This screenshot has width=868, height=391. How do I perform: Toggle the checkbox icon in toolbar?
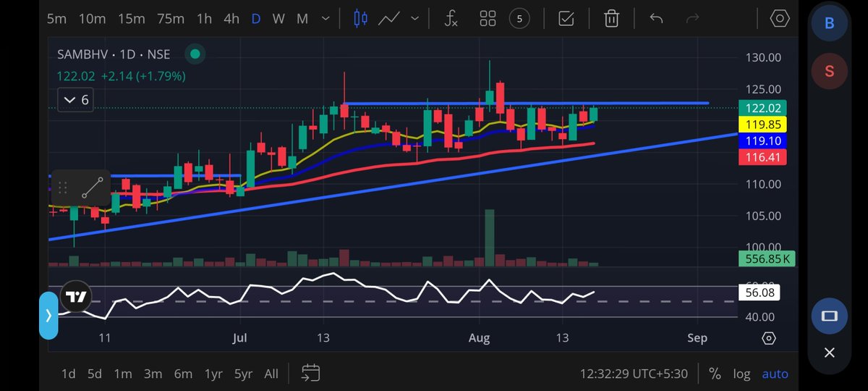pos(567,19)
